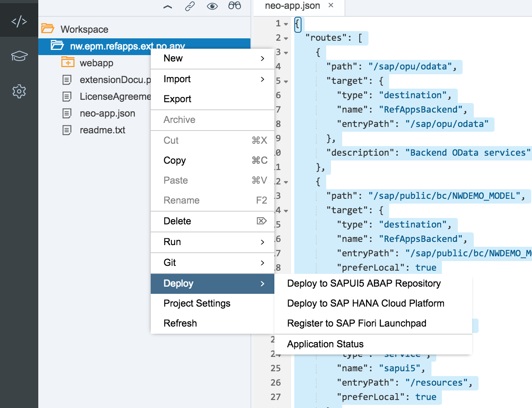Click "/resources" entryPath value on line 26
This screenshot has height=408, width=532.
tap(436, 382)
